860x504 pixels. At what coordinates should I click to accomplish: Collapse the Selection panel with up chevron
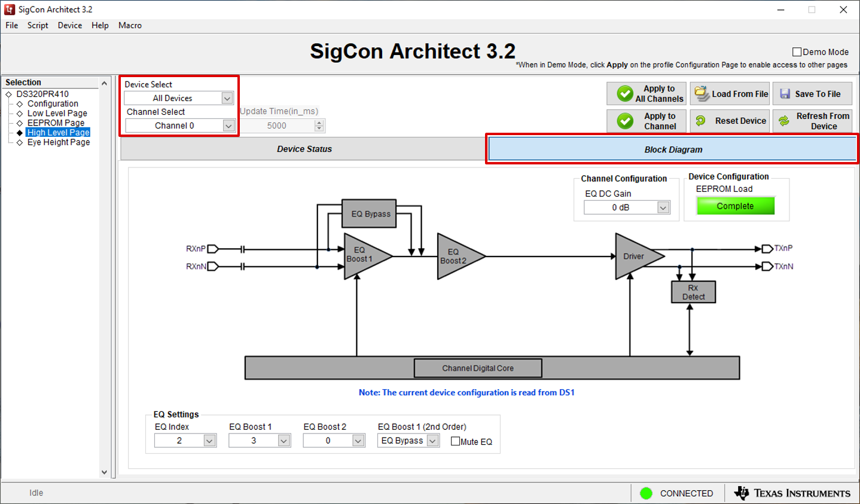tap(104, 83)
